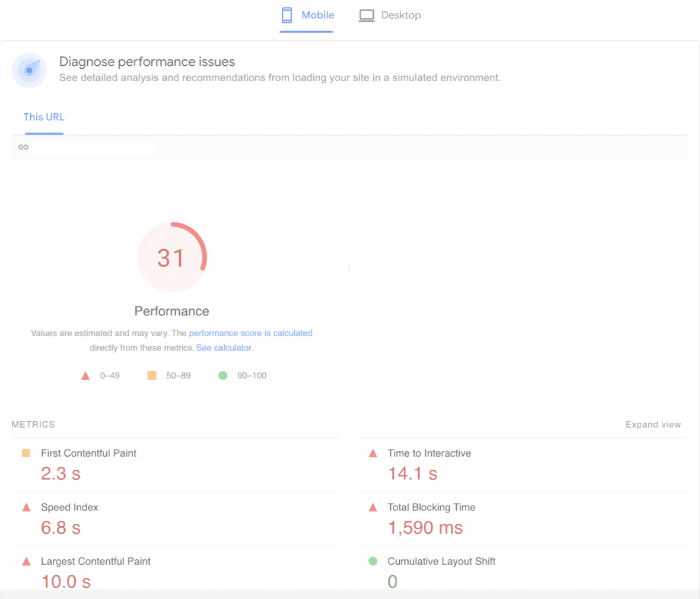700x599 pixels.
Task: Click the 10.0 s value
Action: tap(66, 582)
